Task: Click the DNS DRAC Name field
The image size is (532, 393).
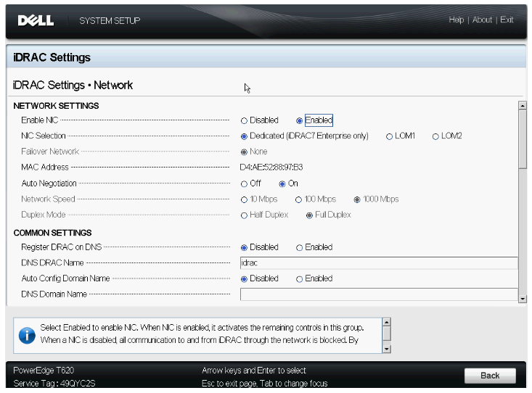Action: (379, 262)
